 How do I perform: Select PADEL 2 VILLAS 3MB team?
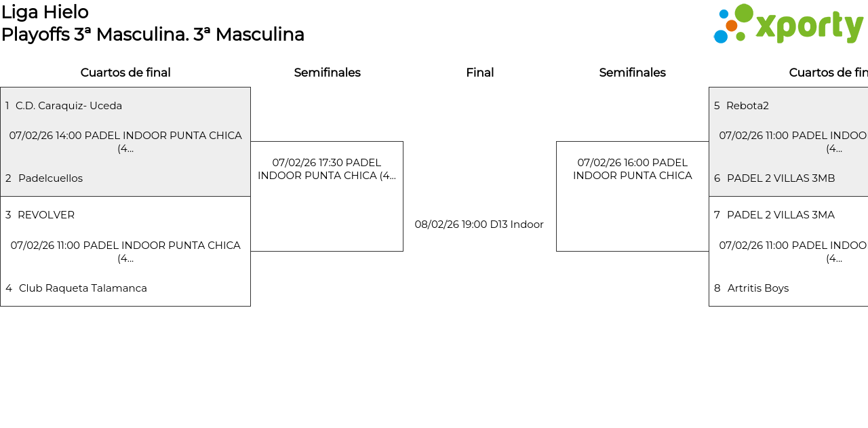(781, 178)
